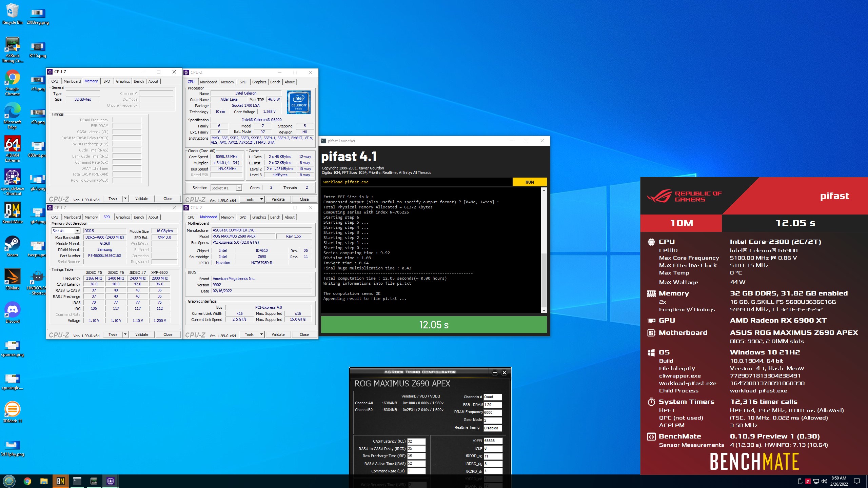
Task: Click Validate in CPU-Z Memory window
Action: click(142, 199)
